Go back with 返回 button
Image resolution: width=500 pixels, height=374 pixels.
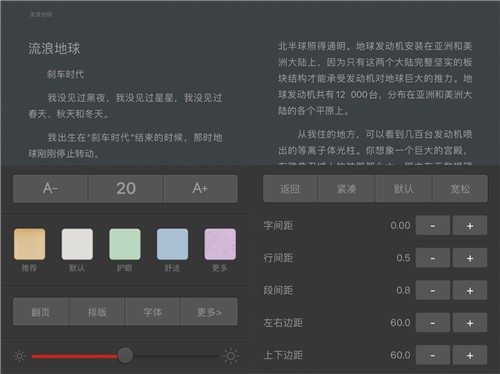coord(290,189)
